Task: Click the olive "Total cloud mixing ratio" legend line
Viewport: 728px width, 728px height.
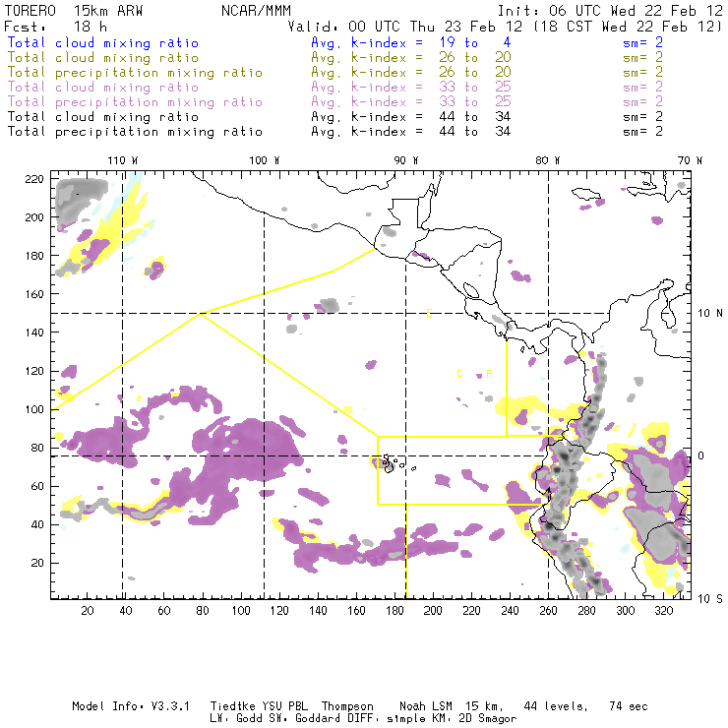Action: (x=103, y=58)
